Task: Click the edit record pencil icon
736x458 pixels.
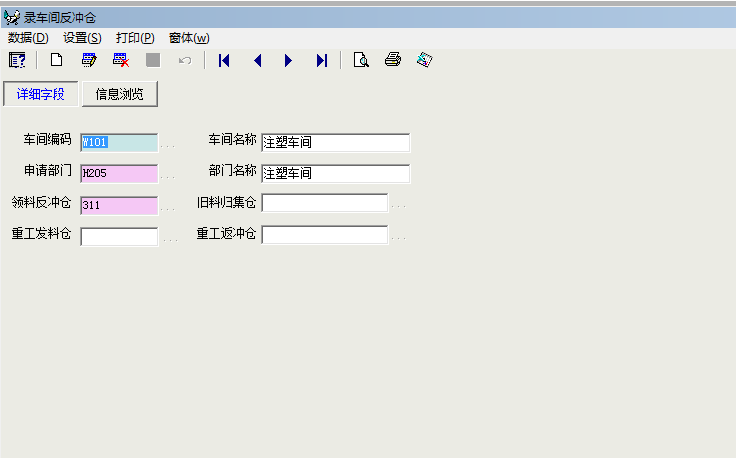Action: click(89, 60)
